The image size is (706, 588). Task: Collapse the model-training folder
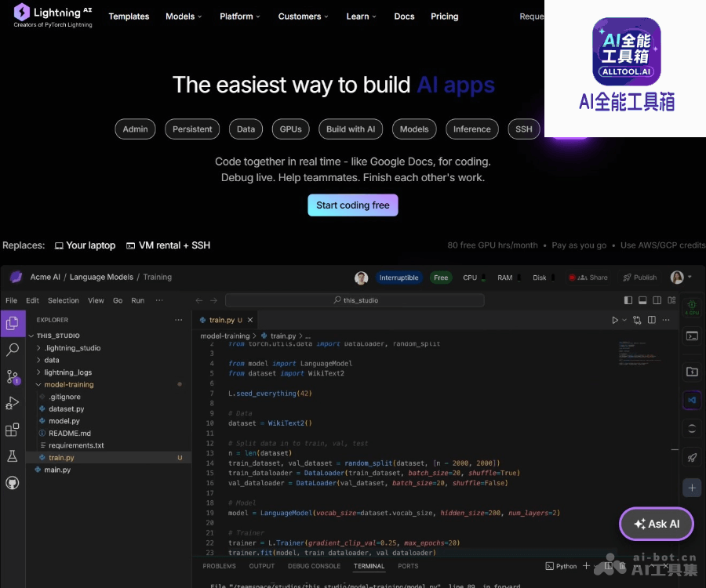pyautogui.click(x=65, y=384)
